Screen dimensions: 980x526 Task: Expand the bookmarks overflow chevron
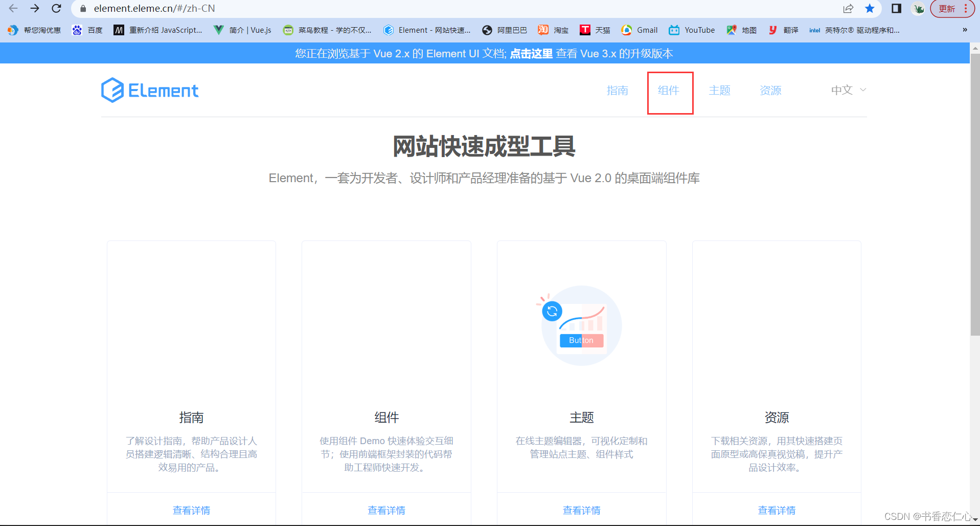point(965,30)
